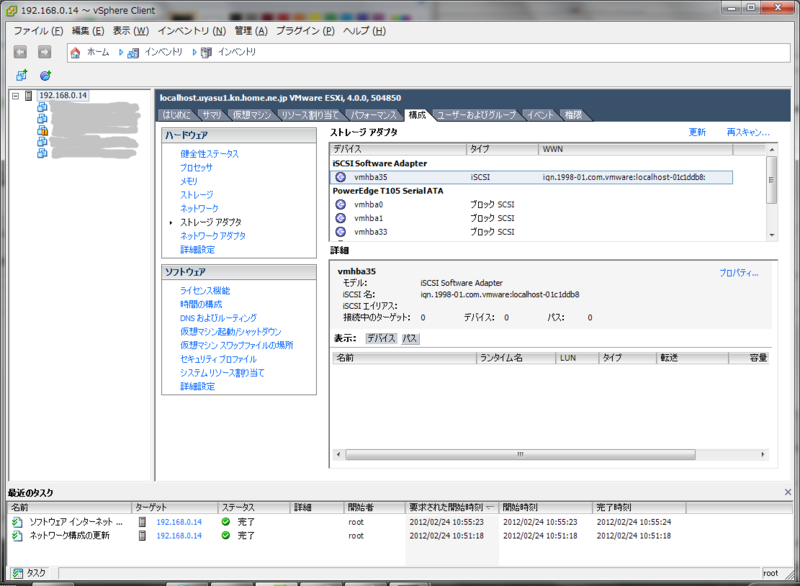Viewport: 800px width, 586px height.
Task: Open the ヘルプ menu
Action: click(x=364, y=31)
